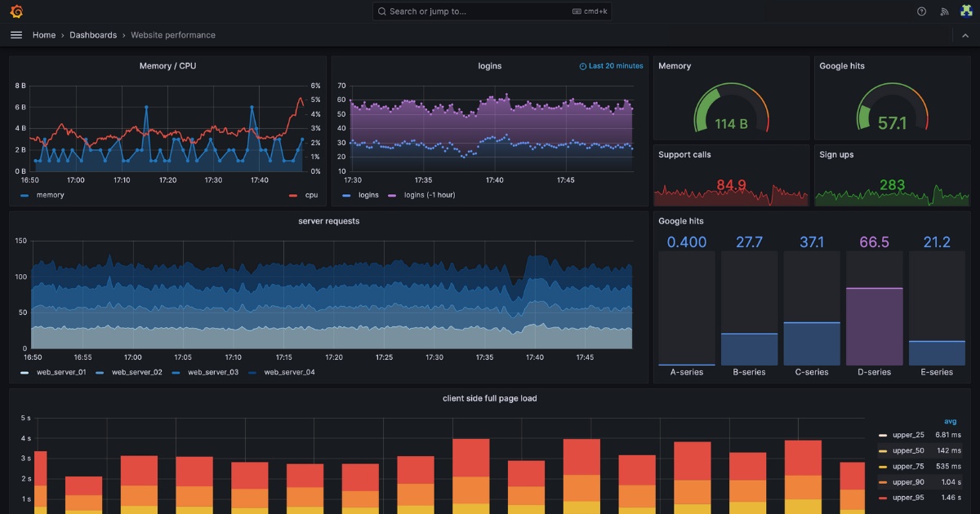This screenshot has width=980, height=514.
Task: Open the Grafana home logo
Action: pyautogui.click(x=16, y=11)
